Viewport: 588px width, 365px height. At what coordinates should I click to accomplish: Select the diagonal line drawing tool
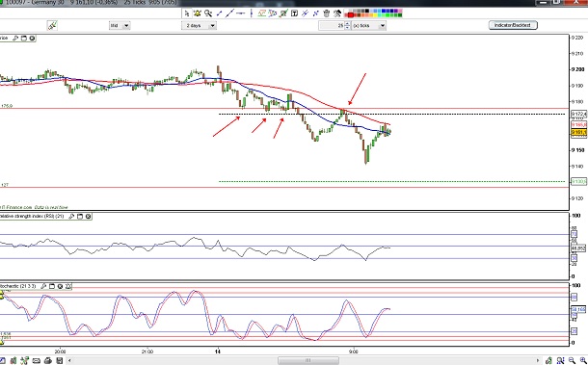229,13
